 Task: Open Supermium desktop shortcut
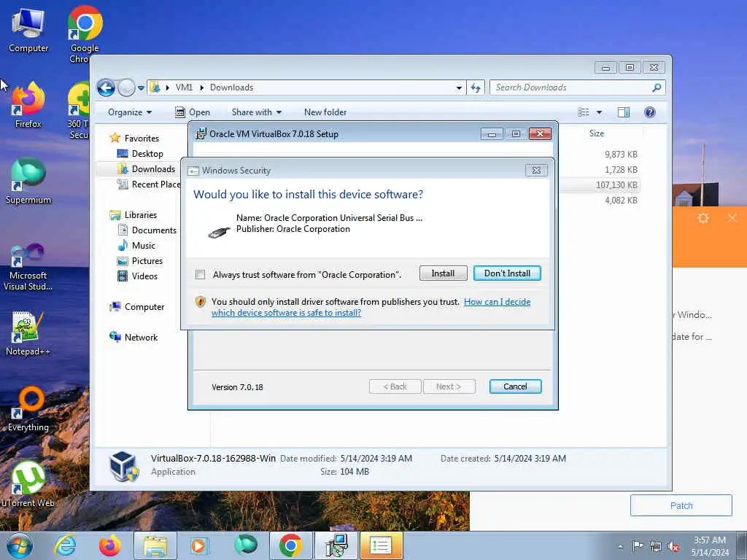pyautogui.click(x=28, y=181)
